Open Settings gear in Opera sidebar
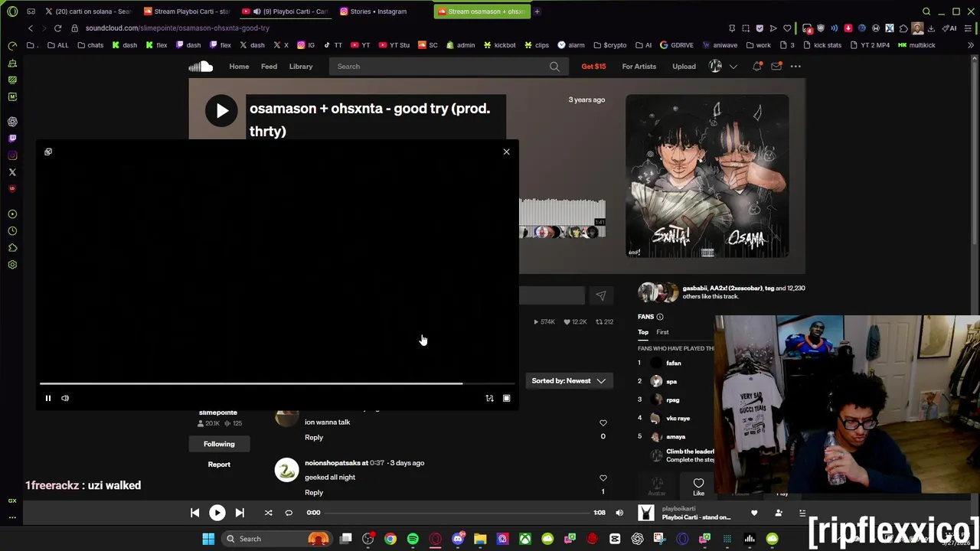 pyautogui.click(x=12, y=265)
